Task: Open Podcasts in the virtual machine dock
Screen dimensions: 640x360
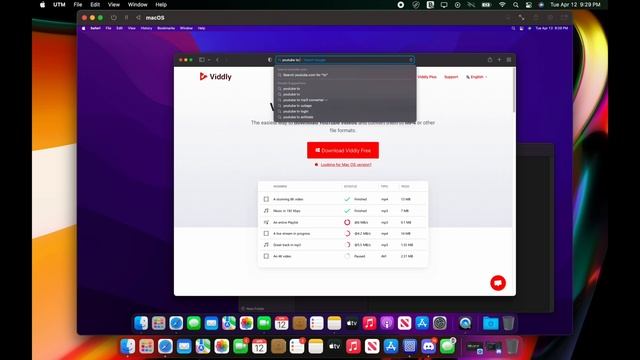Action: [x=387, y=323]
